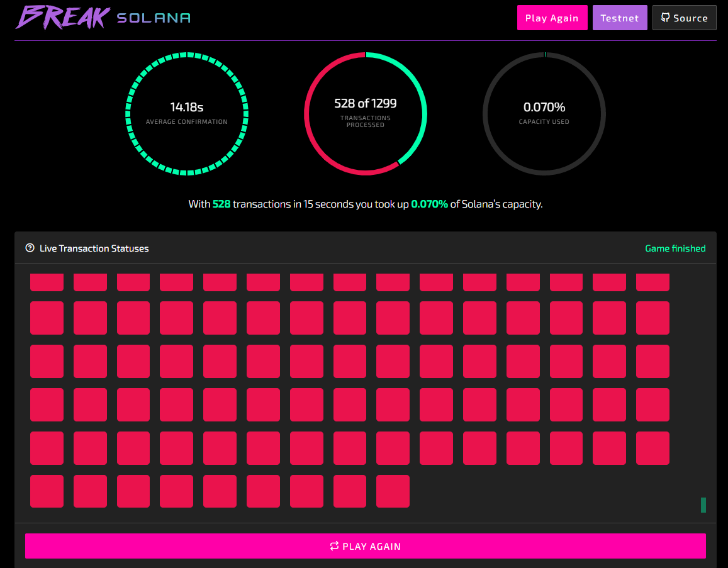Click the '528 of 1299' counter text

pyautogui.click(x=366, y=103)
